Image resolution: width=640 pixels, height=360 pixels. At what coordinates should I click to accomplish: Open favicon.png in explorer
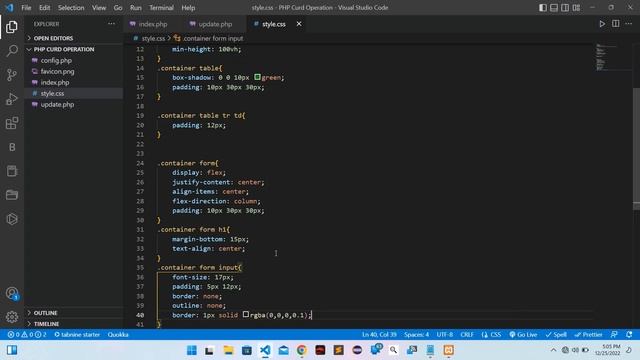tap(73, 71)
